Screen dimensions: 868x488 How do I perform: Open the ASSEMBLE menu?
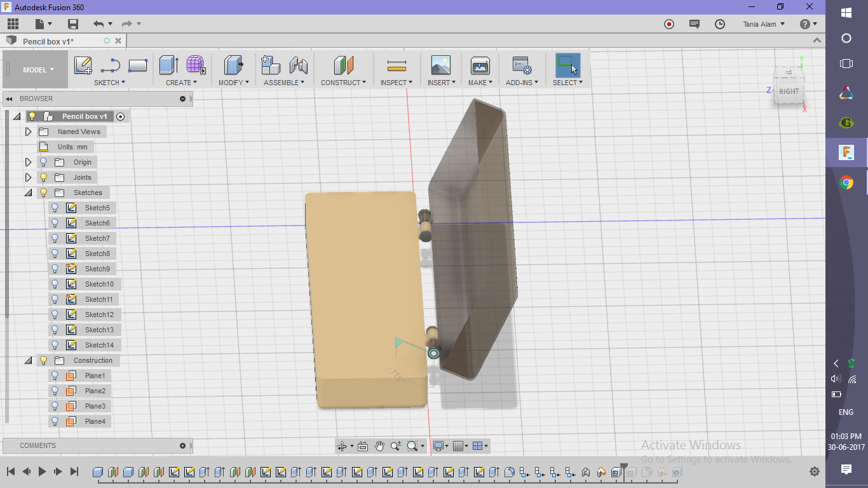coord(284,83)
